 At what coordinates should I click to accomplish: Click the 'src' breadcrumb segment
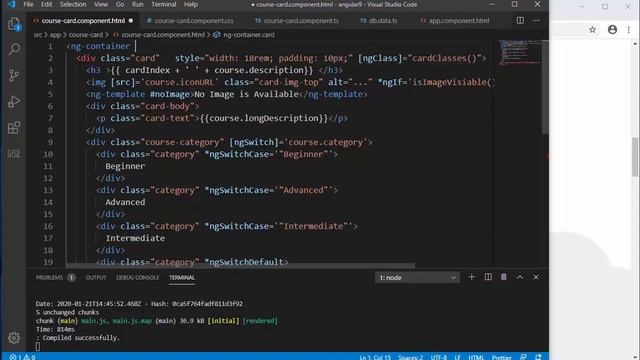click(x=38, y=35)
